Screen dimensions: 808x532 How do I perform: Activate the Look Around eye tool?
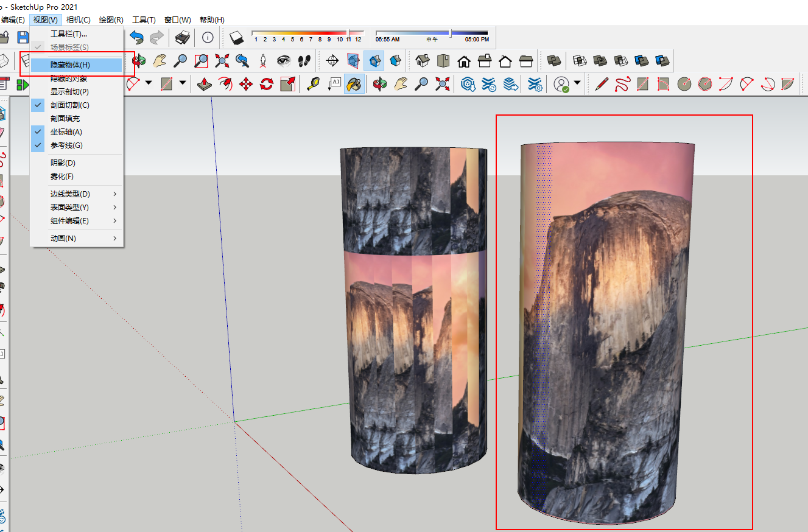click(x=284, y=60)
